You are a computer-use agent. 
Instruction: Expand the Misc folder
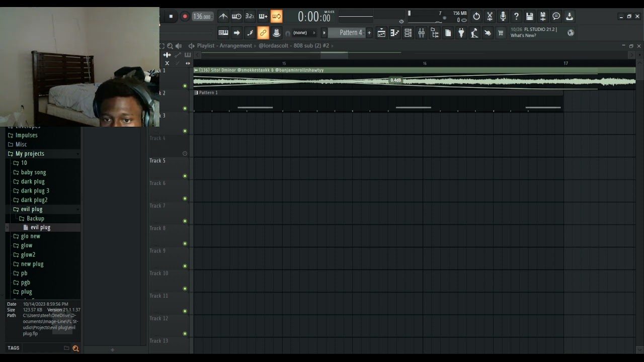pyautogui.click(x=43, y=144)
